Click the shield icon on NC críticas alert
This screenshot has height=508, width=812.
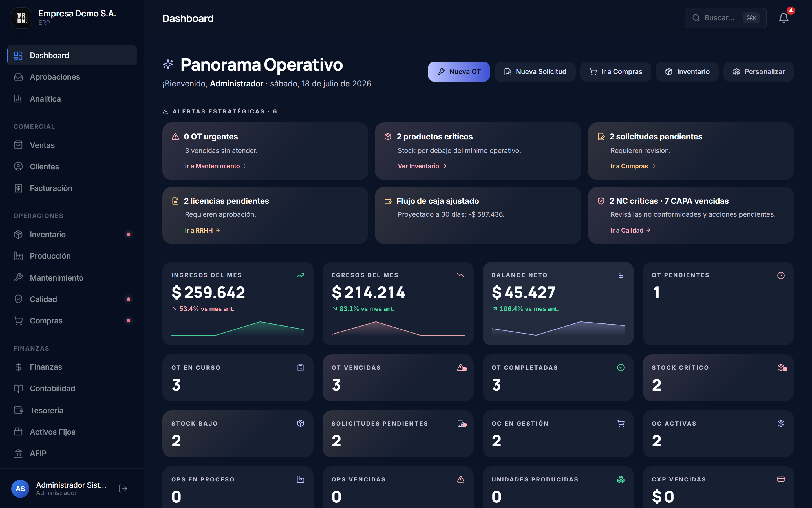(x=601, y=201)
